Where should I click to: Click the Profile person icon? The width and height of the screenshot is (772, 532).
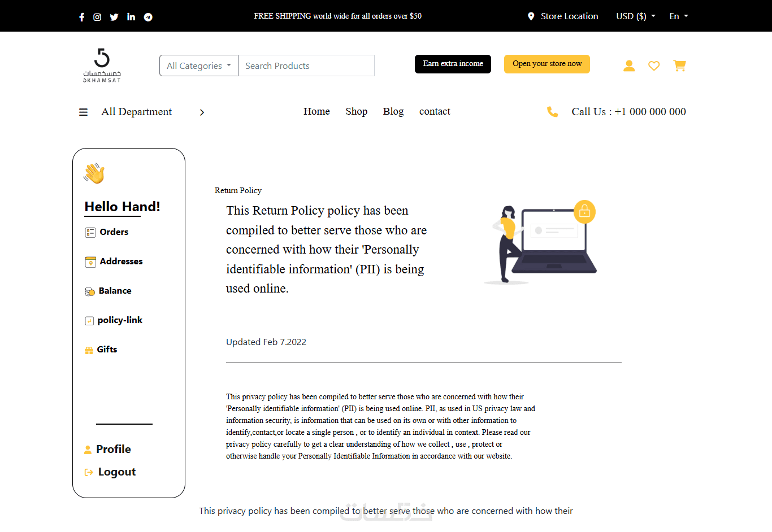point(88,450)
